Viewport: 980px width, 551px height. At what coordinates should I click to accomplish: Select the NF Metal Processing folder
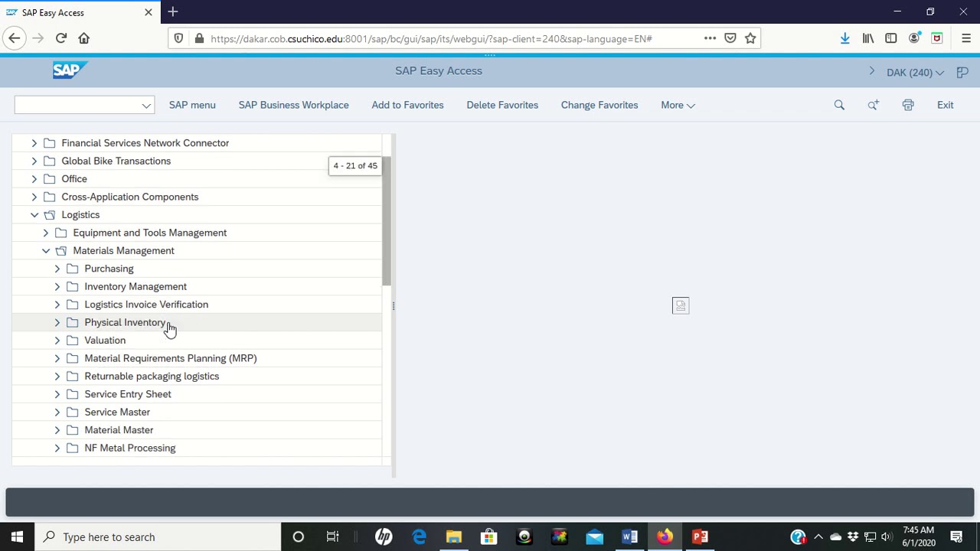(x=130, y=448)
